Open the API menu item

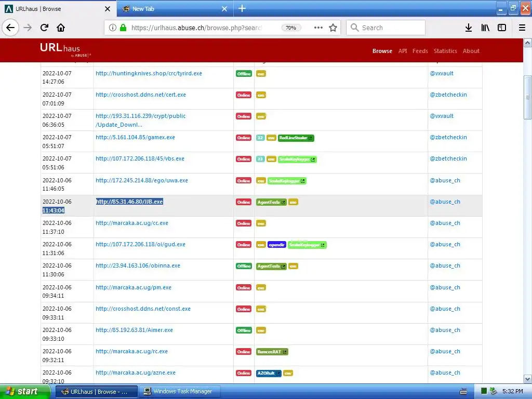[x=403, y=51]
